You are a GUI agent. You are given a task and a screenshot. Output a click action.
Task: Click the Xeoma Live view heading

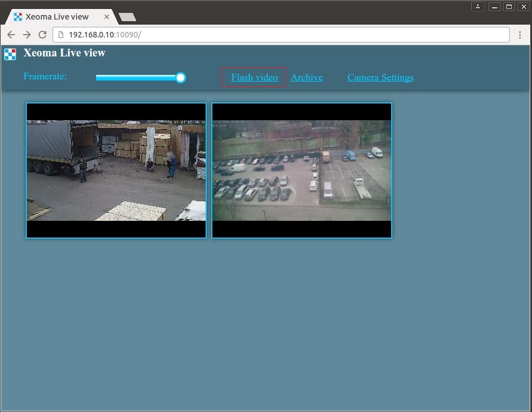tap(64, 53)
